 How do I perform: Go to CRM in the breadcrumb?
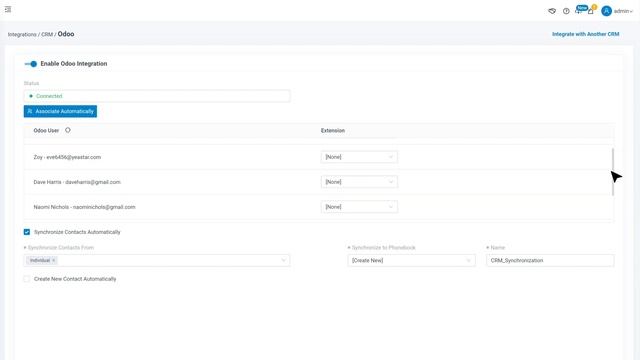47,35
